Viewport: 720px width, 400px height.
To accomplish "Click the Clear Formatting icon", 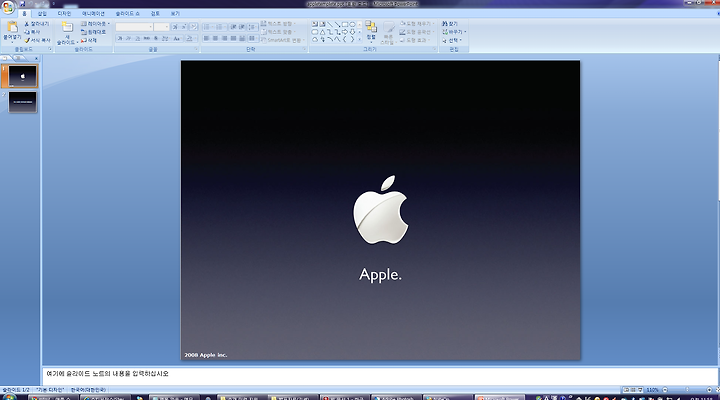I will pos(193,27).
